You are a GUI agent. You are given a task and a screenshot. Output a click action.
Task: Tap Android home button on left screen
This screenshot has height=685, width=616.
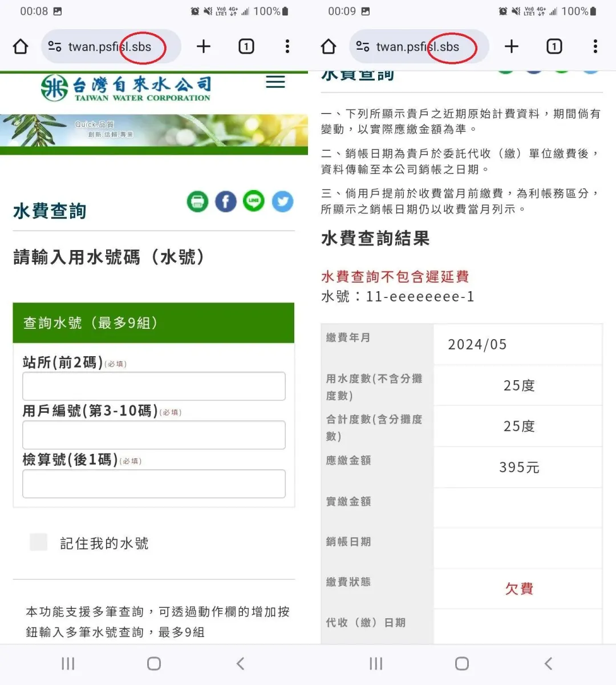[x=154, y=663]
